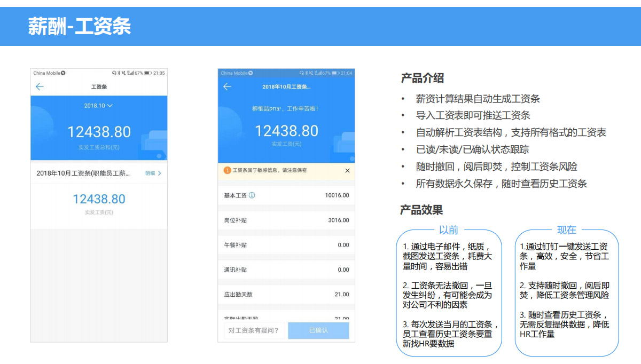Click bullet 薪资计算结果自动生成工资条

[478, 99]
